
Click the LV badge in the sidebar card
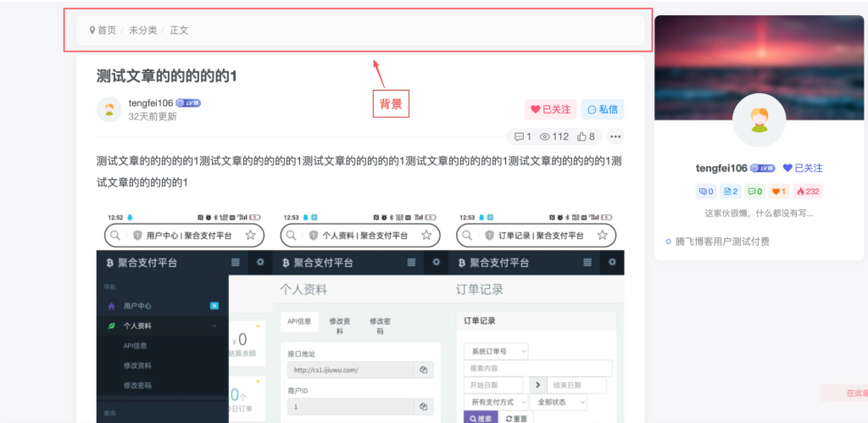click(763, 168)
